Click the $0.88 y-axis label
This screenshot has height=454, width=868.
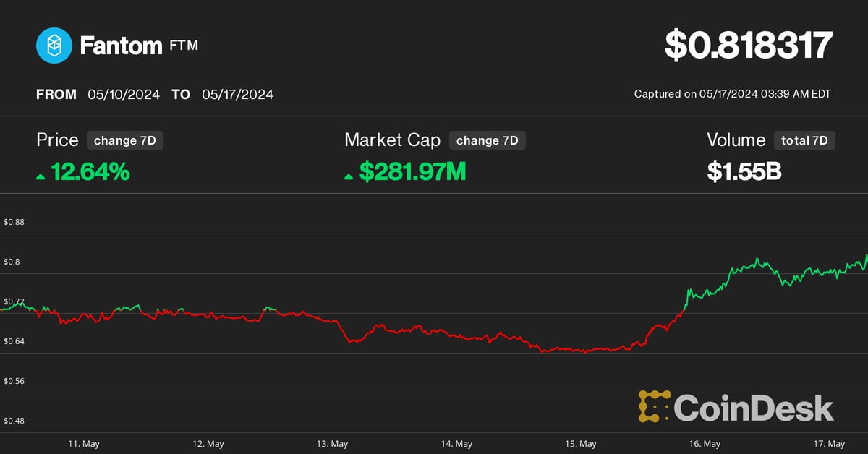tap(14, 222)
